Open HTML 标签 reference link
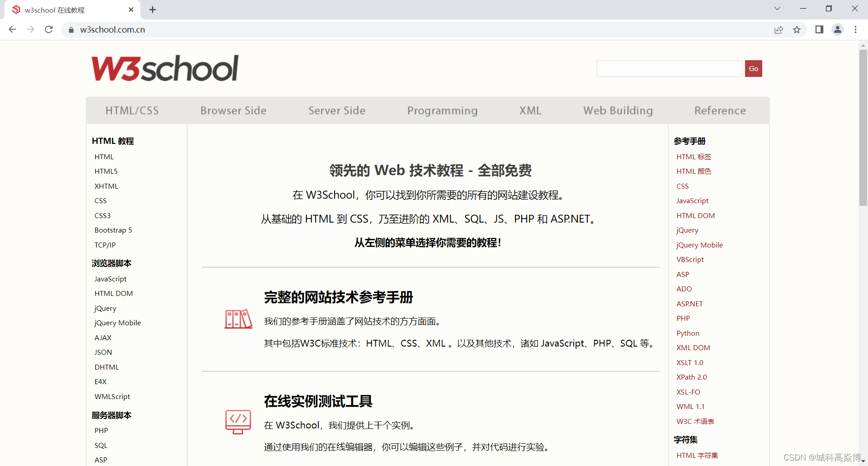868x466 pixels. pos(694,157)
